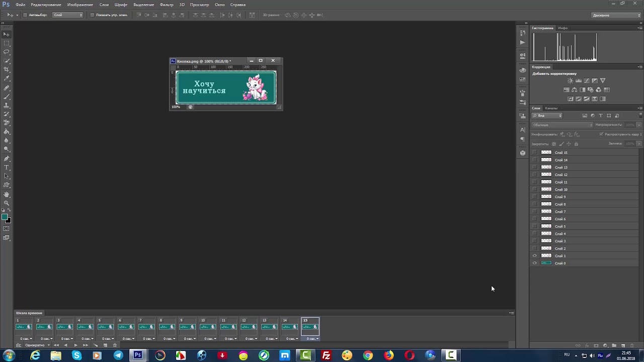Show layer Слой 2
The image size is (644, 362).
pos(535,248)
